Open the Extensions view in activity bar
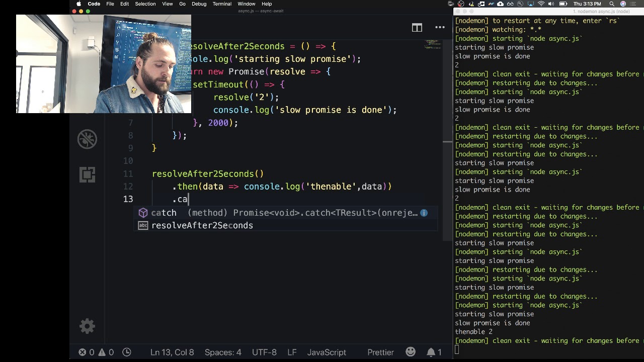 coord(87,174)
